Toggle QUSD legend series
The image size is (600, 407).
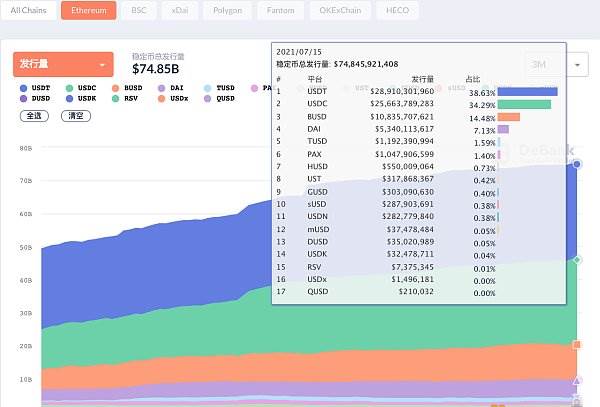[x=219, y=99]
